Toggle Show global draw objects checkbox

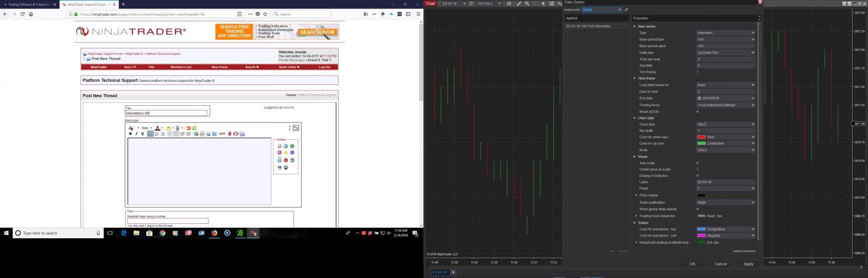(x=698, y=209)
